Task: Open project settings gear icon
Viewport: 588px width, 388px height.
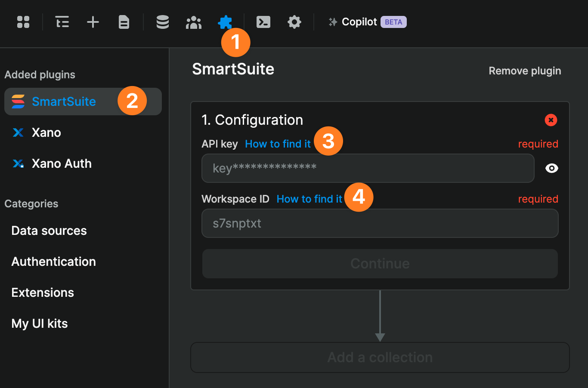Action: pos(294,22)
